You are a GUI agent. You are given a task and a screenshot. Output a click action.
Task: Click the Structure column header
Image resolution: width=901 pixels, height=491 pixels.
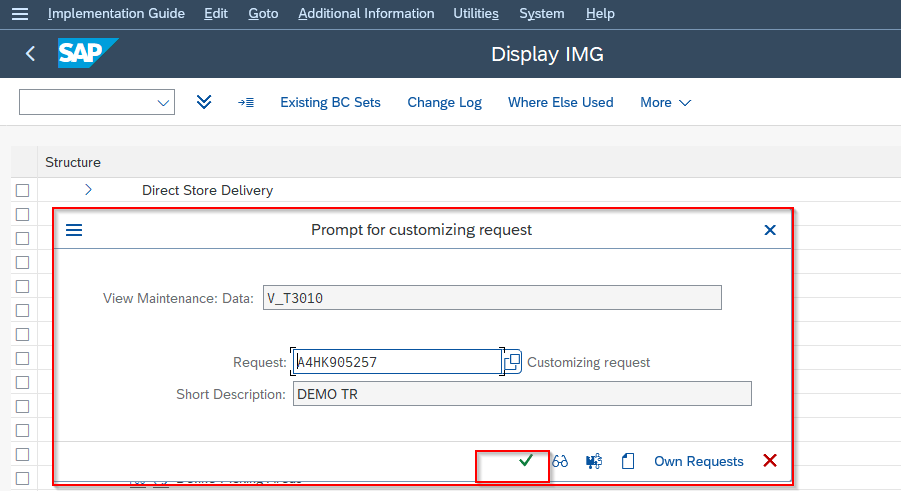(x=73, y=162)
